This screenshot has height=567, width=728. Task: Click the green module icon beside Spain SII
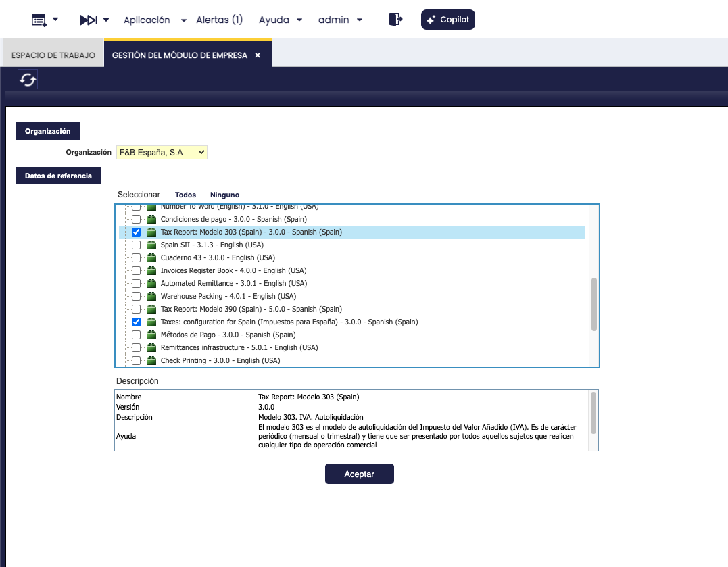point(151,245)
